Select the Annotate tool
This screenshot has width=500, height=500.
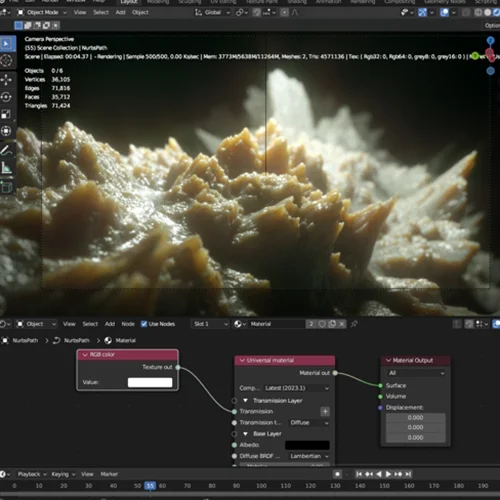pos(6,151)
